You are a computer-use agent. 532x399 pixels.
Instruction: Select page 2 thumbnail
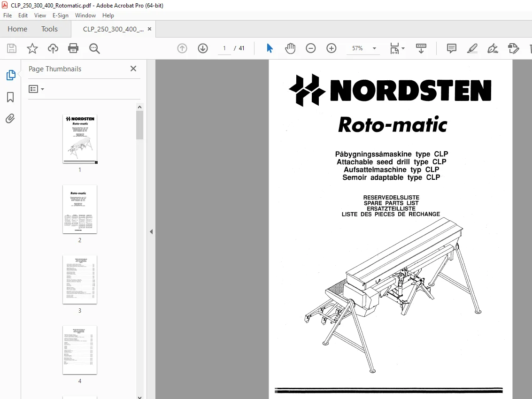(x=80, y=209)
